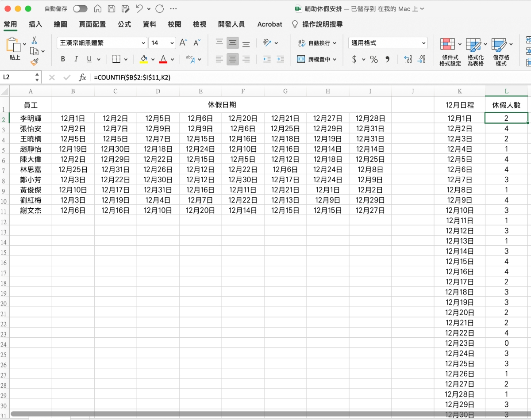This screenshot has width=531, height=420.
Task: Open the font name dropdown
Action: pos(143,43)
